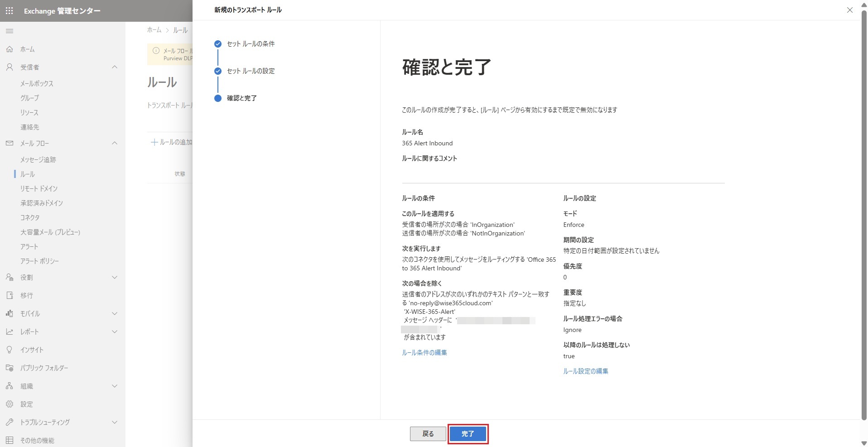Screen dimensions: 868x447
Task: Click the ルール条件の編集 link
Action: pos(424,352)
